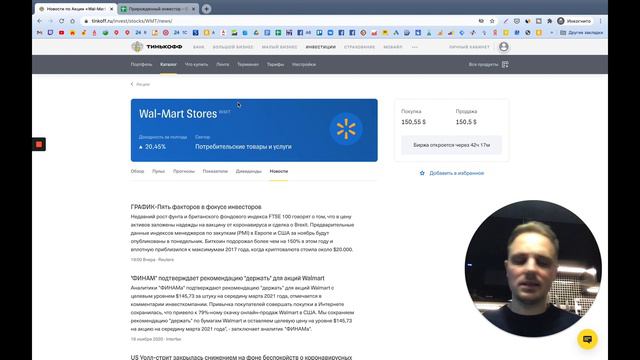Screen dimensions: 640x360
Task: Click the presenter webcam circle
Action: (533, 269)
